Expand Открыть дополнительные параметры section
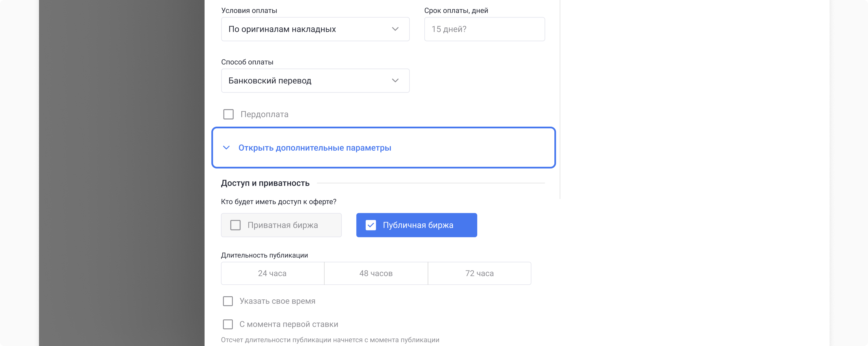 314,148
